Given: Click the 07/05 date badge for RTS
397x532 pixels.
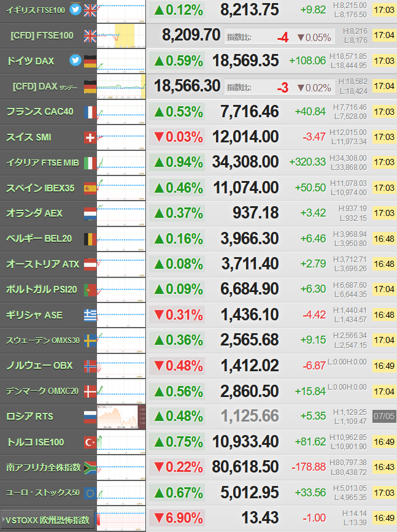Looking at the screenshot, I should (384, 416).
